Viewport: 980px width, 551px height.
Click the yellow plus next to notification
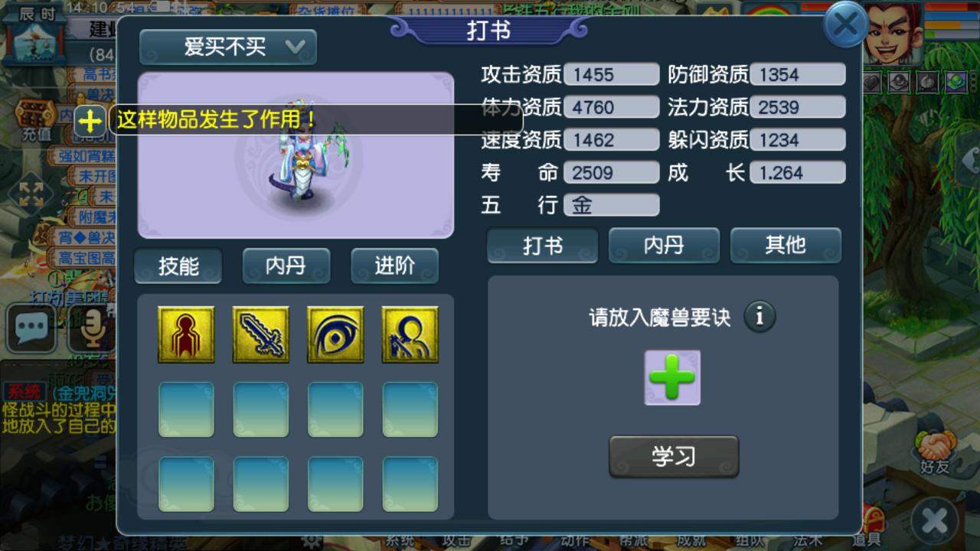coord(90,121)
